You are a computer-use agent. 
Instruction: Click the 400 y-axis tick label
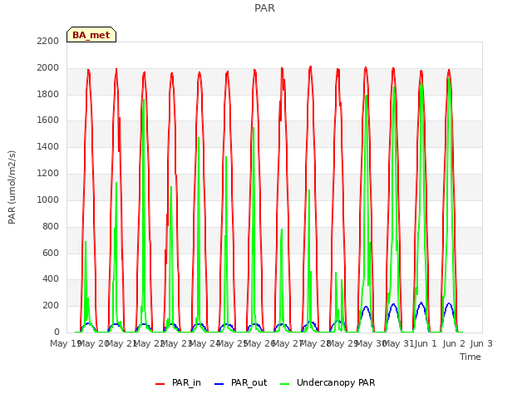tap(51, 279)
